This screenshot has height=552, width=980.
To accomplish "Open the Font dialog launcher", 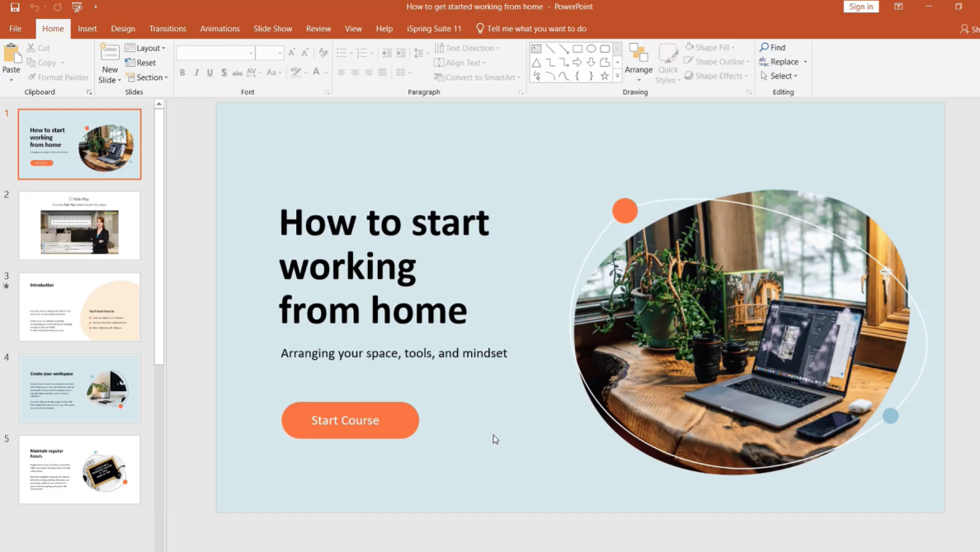I will point(327,92).
